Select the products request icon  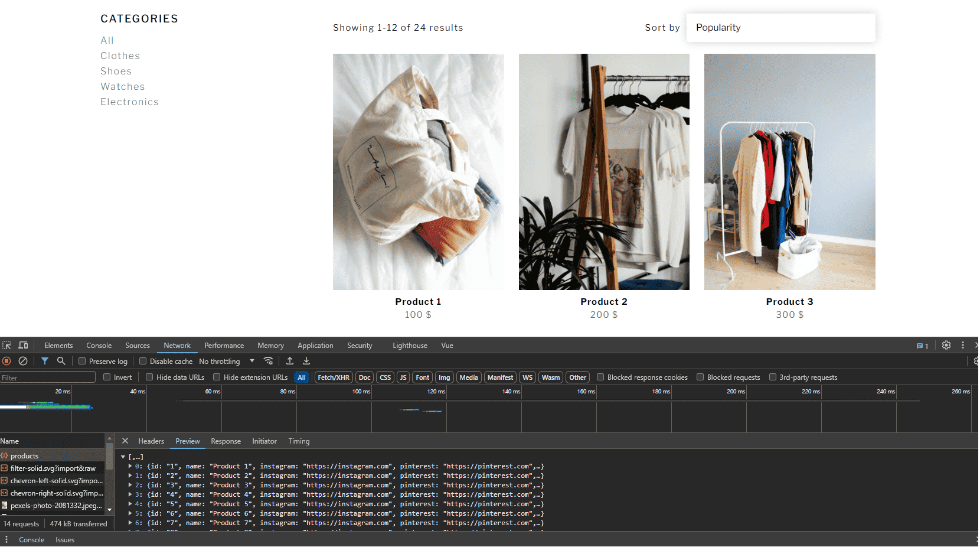pos(4,456)
